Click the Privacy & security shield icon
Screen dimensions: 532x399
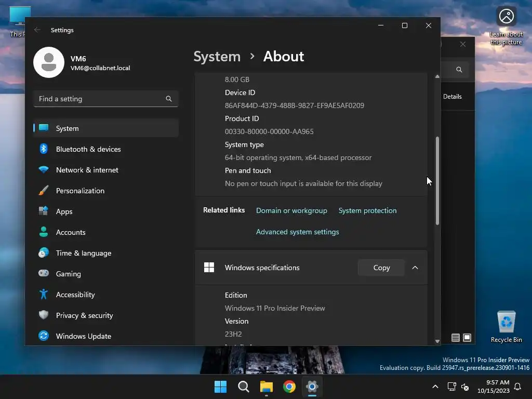pyautogui.click(x=44, y=315)
